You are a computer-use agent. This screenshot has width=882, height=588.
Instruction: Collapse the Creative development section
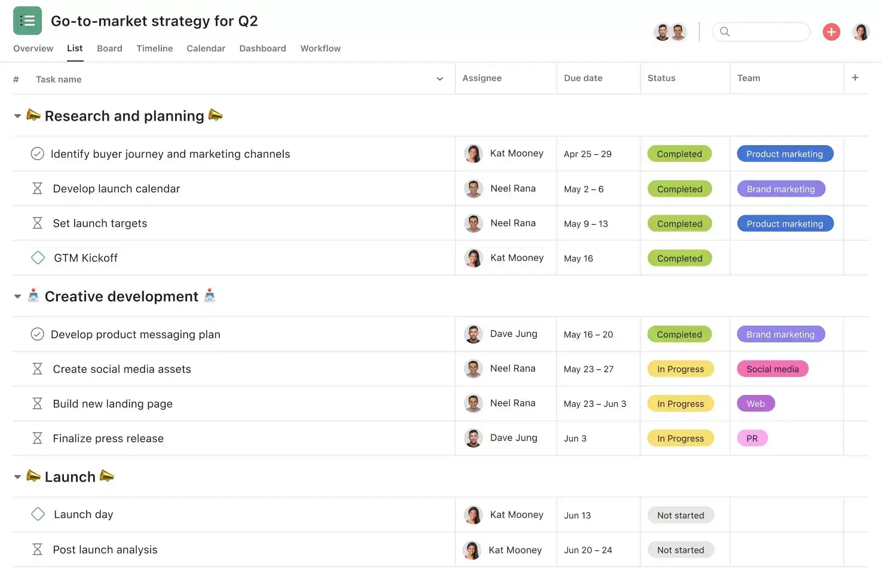point(17,296)
